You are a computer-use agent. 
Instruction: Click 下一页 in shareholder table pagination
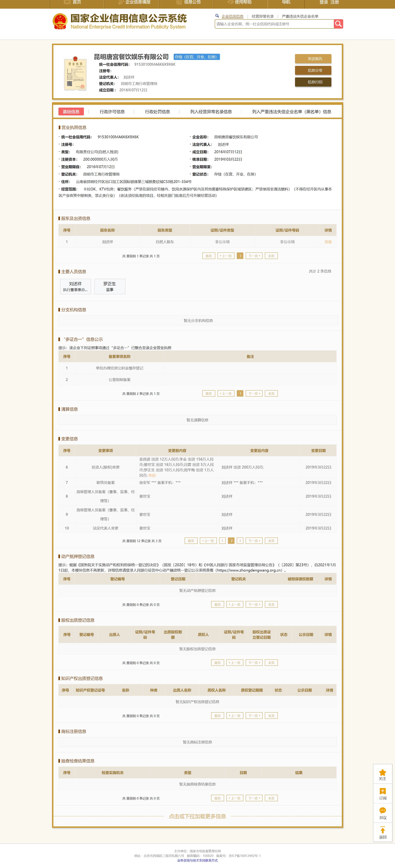(254, 256)
